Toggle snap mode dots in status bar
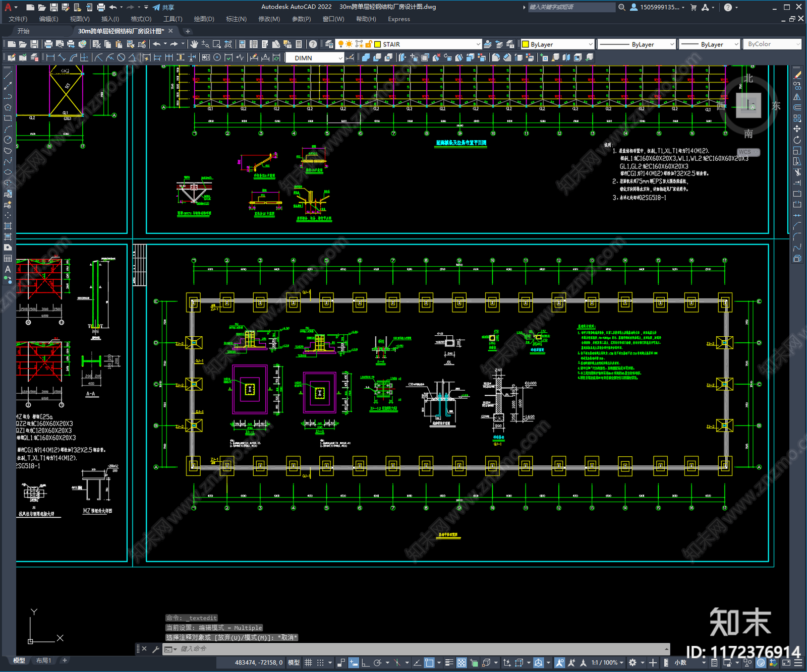Image resolution: width=807 pixels, height=672 pixels. pyautogui.click(x=320, y=662)
